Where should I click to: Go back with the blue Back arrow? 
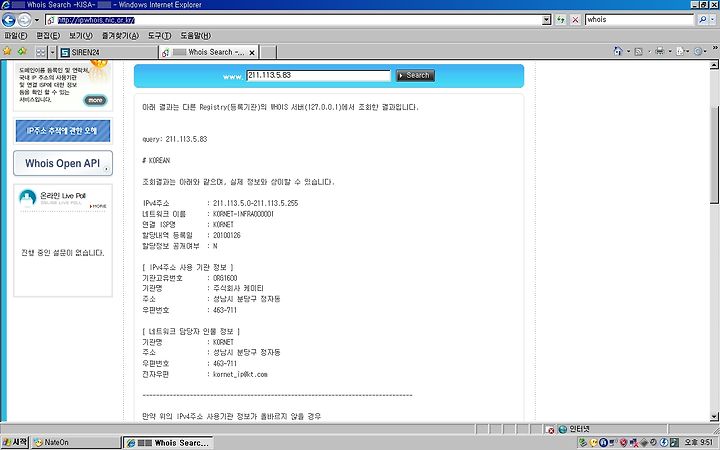9,20
